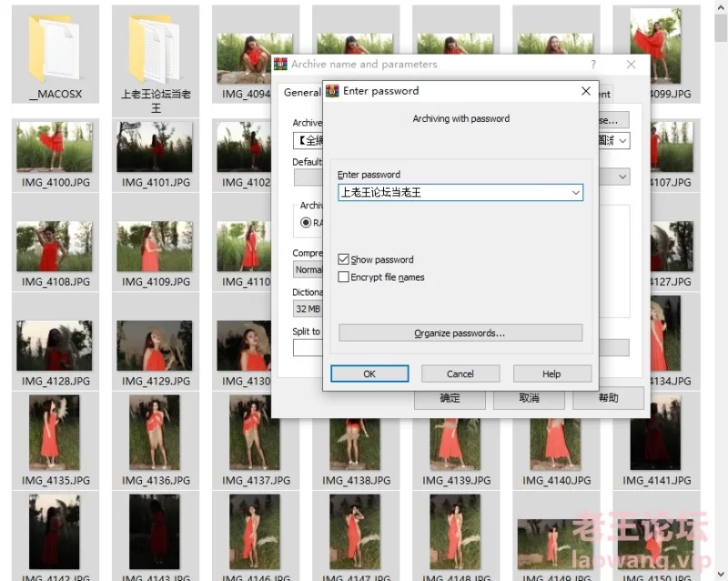Click Help in the Enter password dialog
This screenshot has width=728, height=581.
(552, 374)
